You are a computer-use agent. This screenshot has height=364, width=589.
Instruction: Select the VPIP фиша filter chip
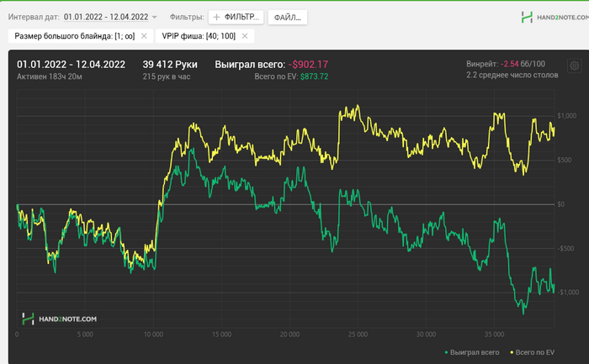coord(199,36)
